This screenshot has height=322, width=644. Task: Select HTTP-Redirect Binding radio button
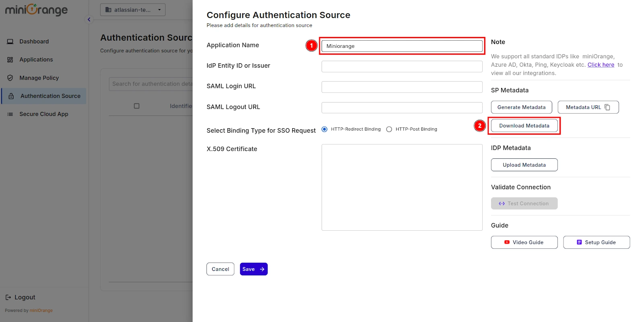[324, 129]
